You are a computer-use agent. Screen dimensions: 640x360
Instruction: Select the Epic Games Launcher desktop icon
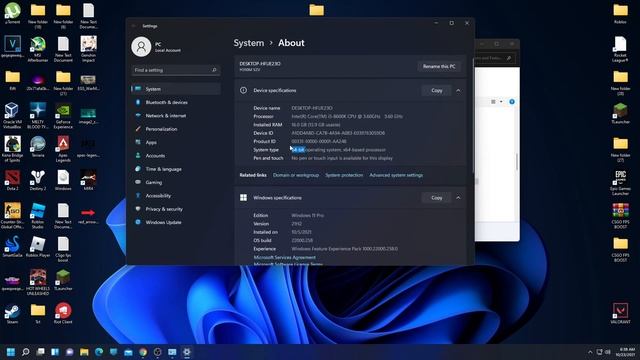(620, 183)
